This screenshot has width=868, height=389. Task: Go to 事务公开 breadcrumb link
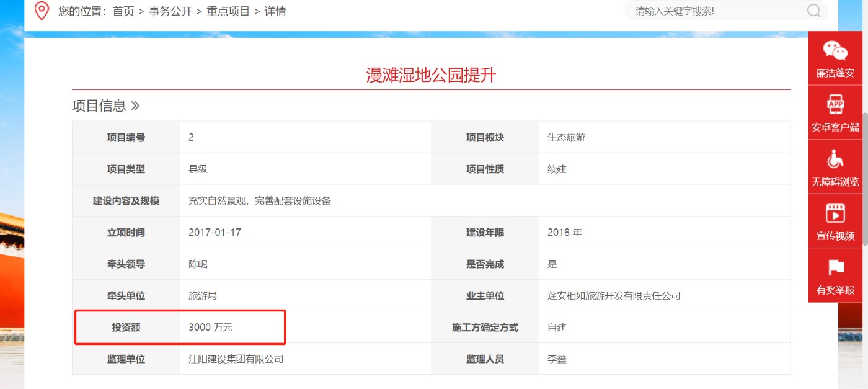click(x=170, y=11)
